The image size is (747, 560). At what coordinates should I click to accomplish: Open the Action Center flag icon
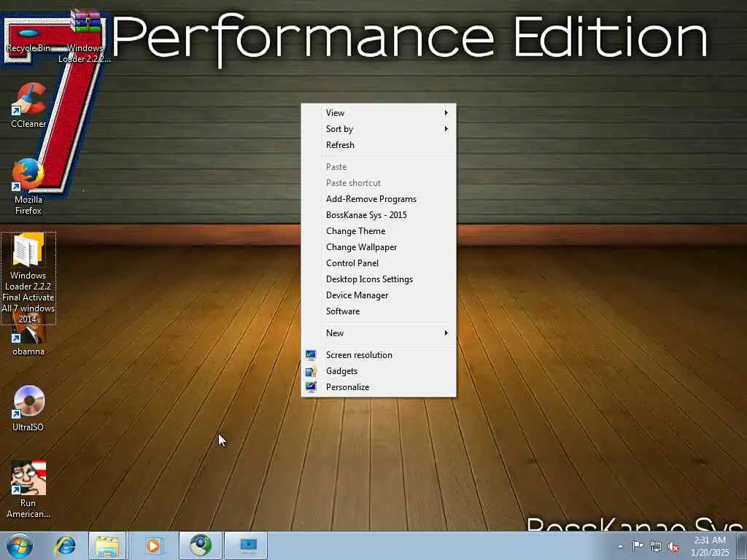coord(638,545)
